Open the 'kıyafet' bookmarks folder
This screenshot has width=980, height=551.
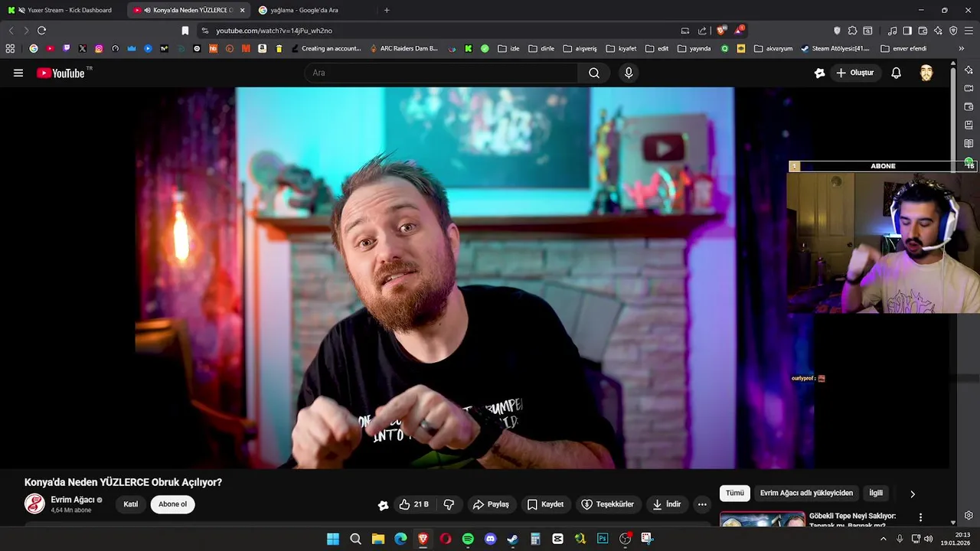[622, 48]
